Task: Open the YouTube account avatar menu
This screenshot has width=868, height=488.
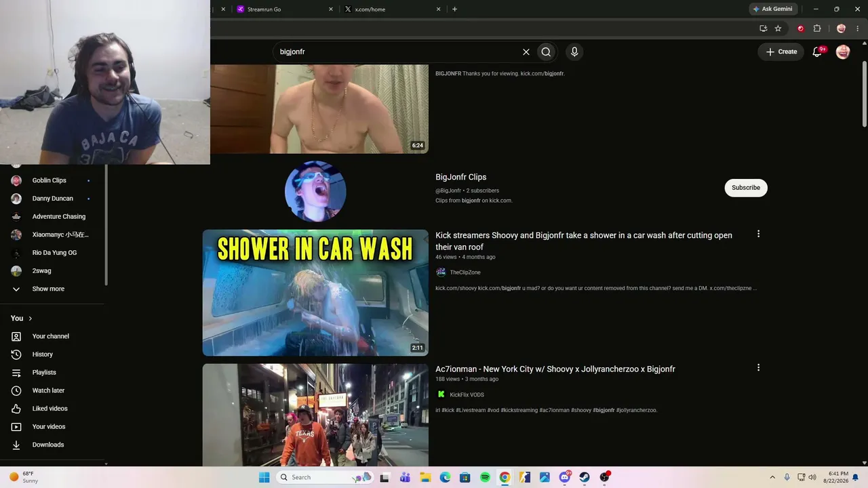Action: 843,52
